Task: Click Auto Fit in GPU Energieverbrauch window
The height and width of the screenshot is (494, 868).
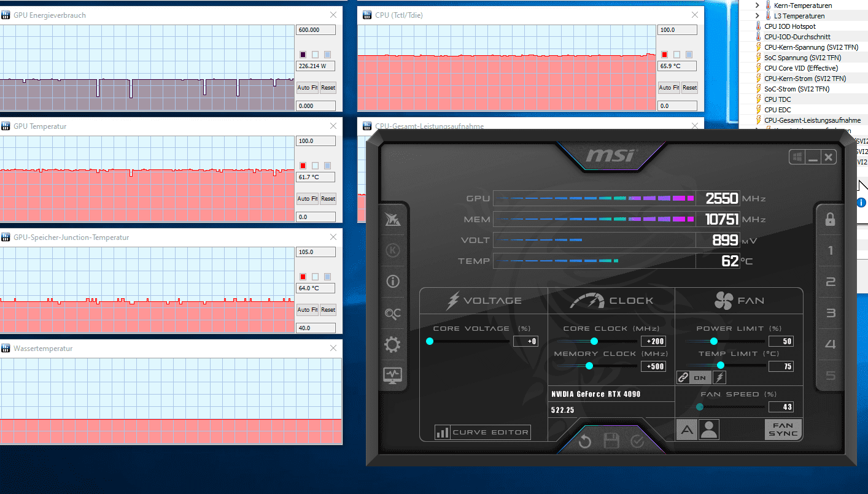Action: pos(308,88)
